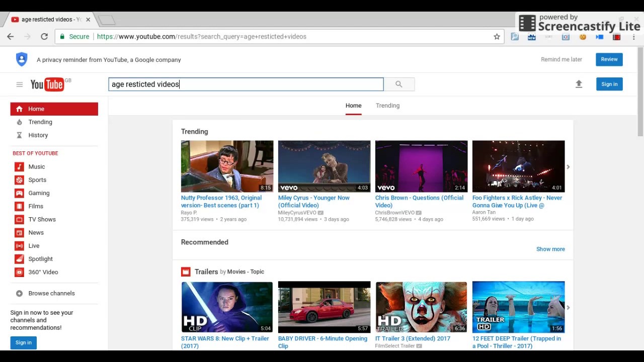Click the Browse channels plus icon

pos(19,293)
